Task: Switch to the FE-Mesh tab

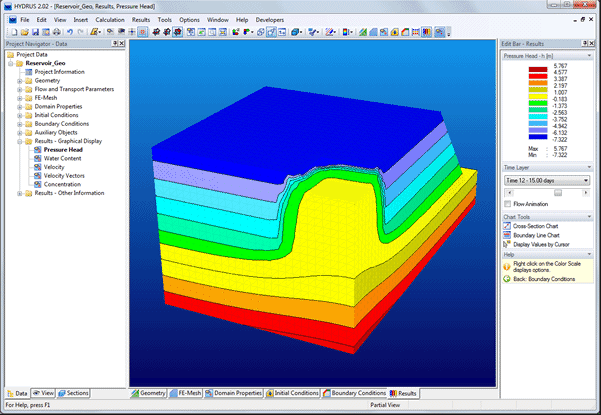Action: pos(185,393)
